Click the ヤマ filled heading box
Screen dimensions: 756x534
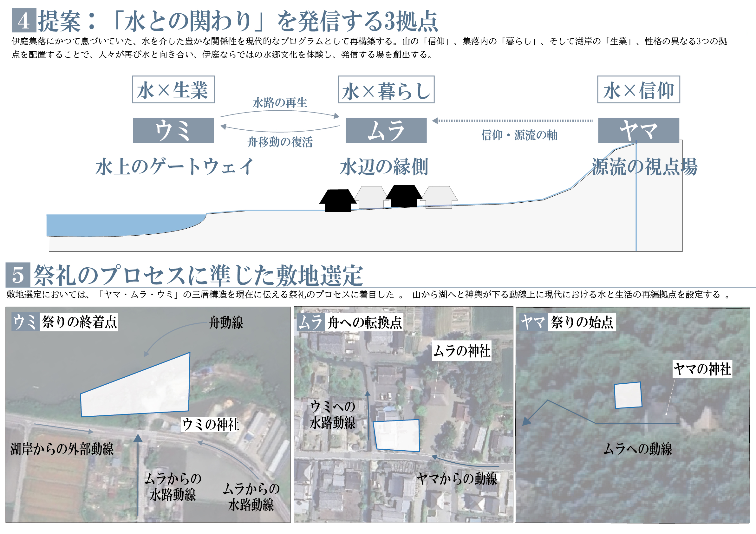pos(638,130)
